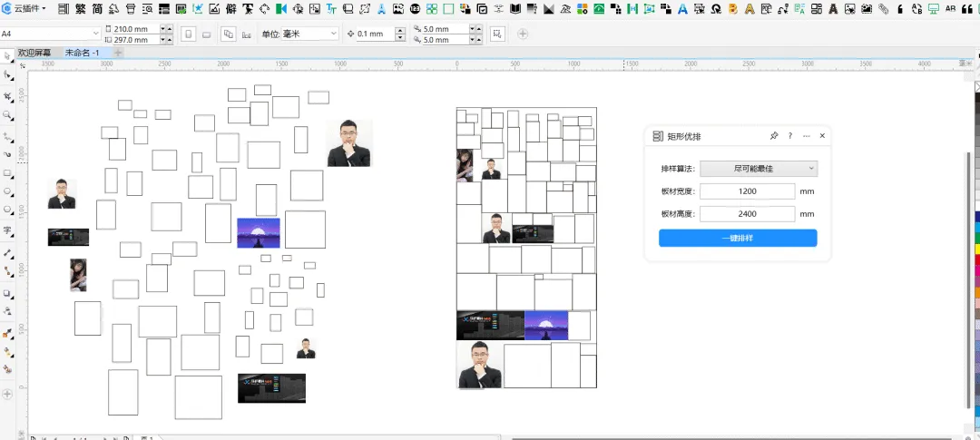980x440 pixels.
Task: Click the 210.0 mm page width field
Action: [135, 29]
